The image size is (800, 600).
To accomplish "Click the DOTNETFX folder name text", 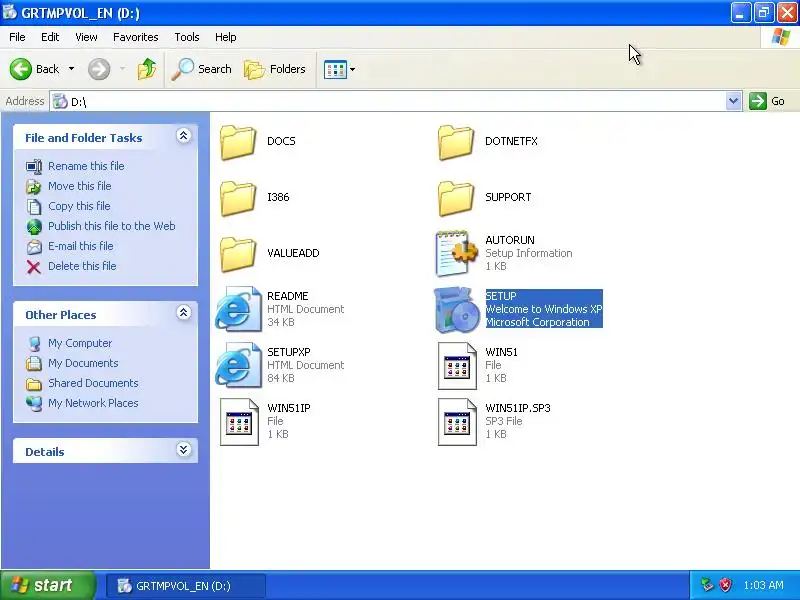I will (511, 141).
